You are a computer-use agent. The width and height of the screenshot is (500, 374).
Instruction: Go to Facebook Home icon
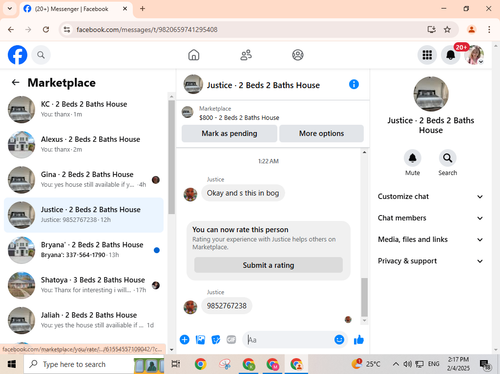click(x=194, y=55)
